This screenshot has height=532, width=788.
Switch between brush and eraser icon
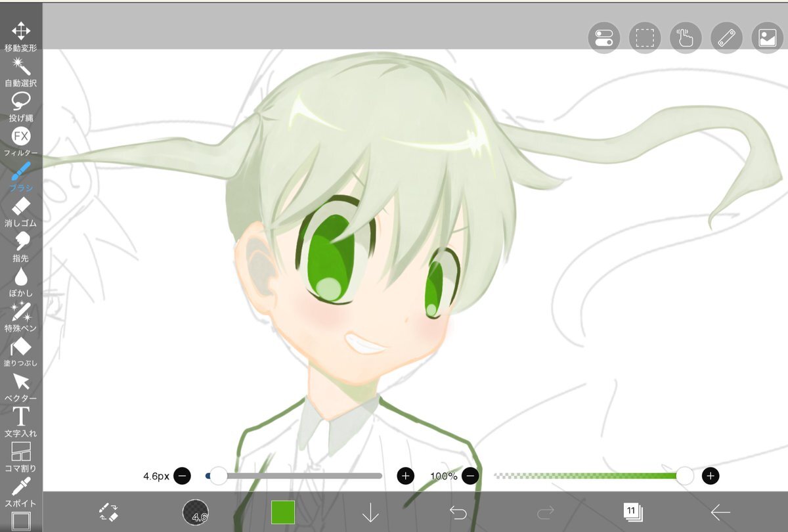point(108,512)
